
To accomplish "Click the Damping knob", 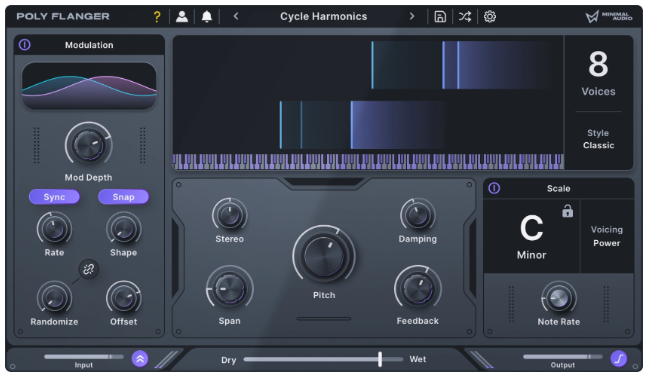I will click(417, 215).
